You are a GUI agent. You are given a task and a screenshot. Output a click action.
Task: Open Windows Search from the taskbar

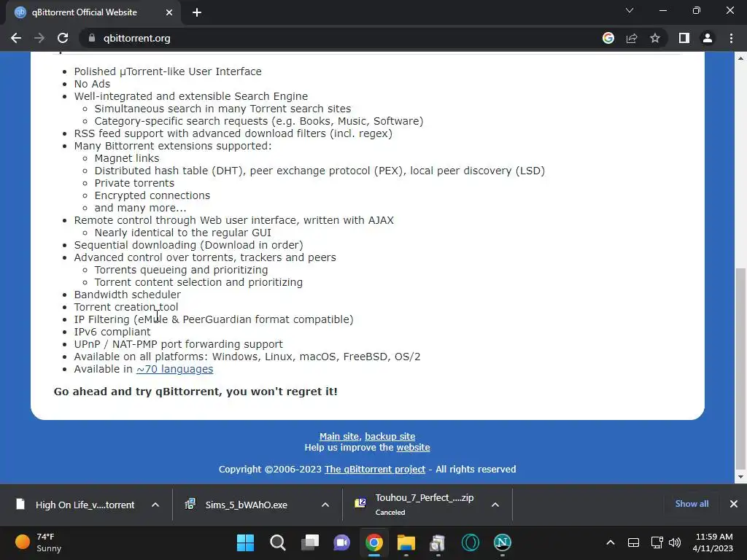[x=278, y=542]
